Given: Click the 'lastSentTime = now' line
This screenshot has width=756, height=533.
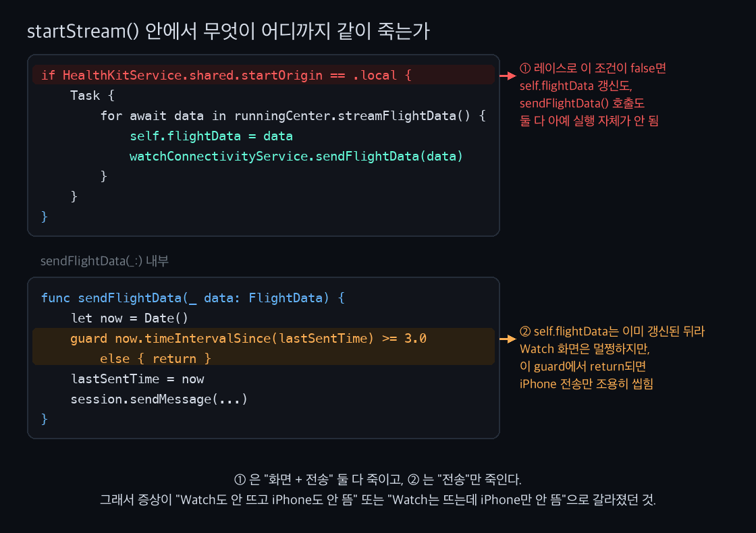Looking at the screenshot, I should [138, 378].
